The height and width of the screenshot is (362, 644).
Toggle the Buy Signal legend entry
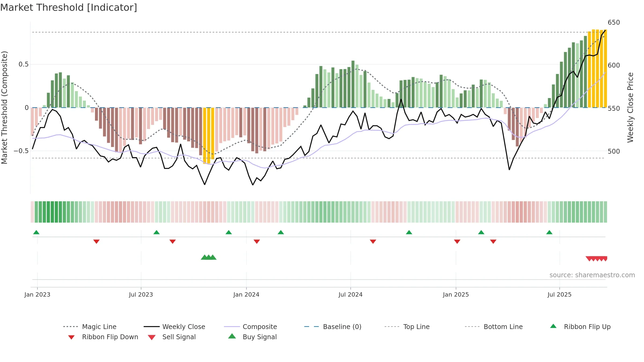tap(252, 337)
